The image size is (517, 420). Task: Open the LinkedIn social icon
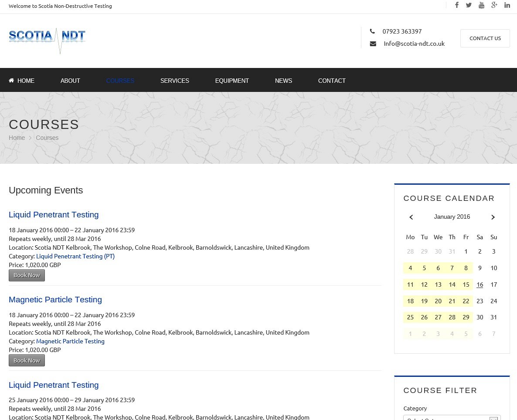(507, 5)
